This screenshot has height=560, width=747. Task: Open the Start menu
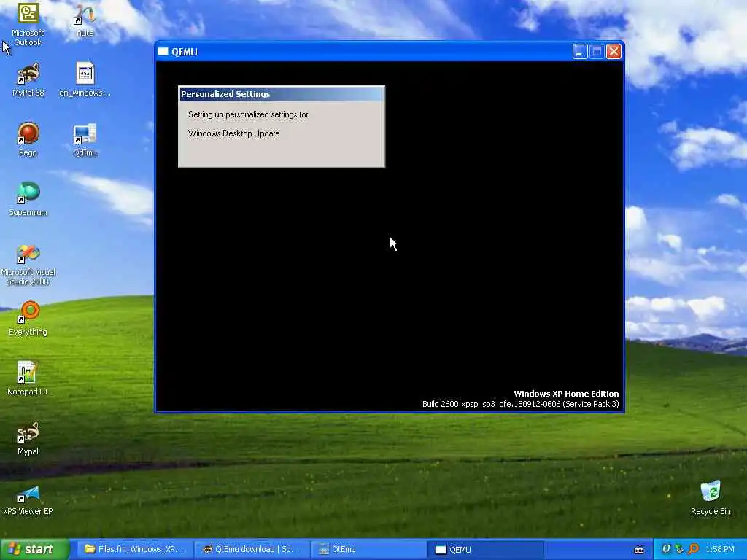[x=35, y=550]
